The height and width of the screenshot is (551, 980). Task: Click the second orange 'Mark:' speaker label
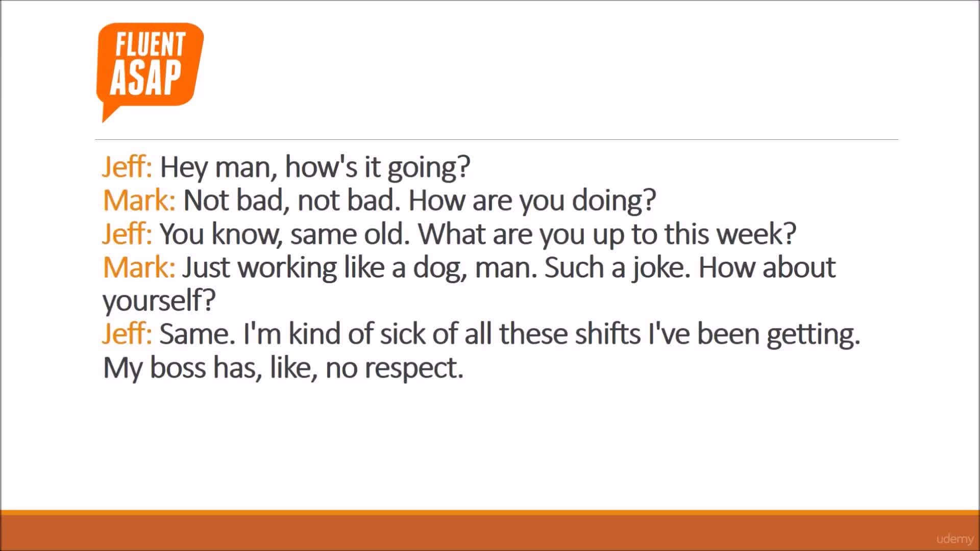tap(139, 268)
